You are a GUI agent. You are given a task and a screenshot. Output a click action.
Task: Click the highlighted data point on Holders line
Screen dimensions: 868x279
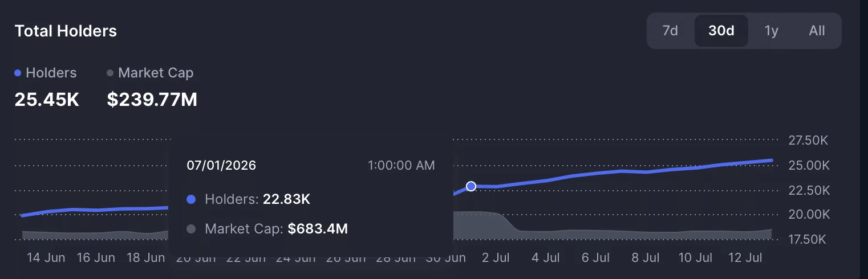(471, 186)
